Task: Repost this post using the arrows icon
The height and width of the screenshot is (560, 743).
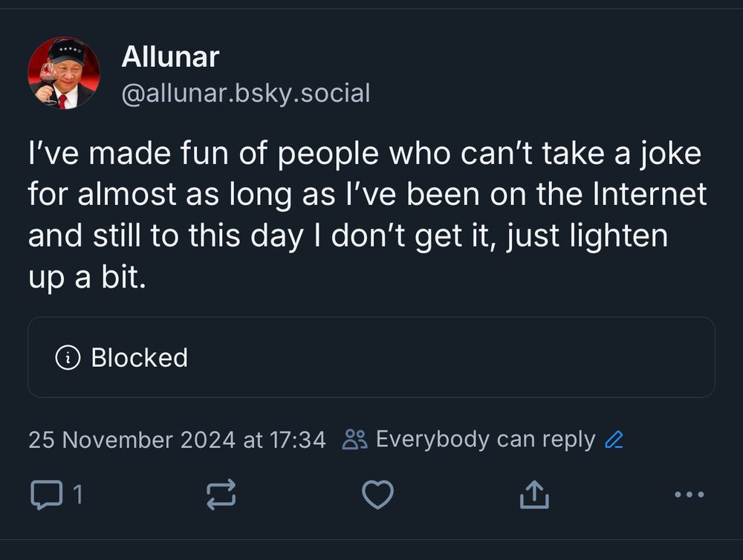Action: click(x=221, y=495)
